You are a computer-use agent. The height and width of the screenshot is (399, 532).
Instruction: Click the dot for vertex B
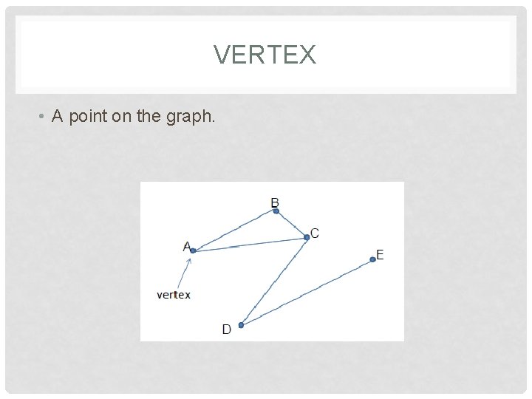pyautogui.click(x=276, y=211)
